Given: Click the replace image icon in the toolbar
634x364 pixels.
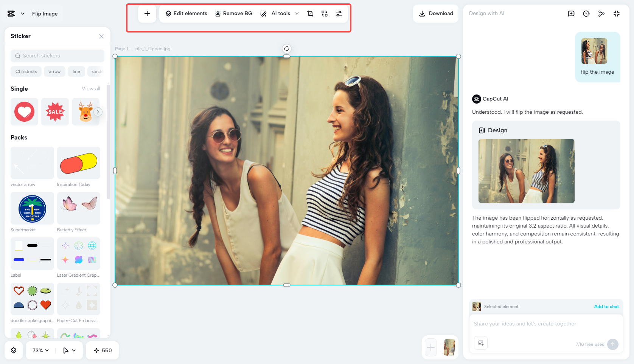Looking at the screenshot, I should [x=324, y=13].
